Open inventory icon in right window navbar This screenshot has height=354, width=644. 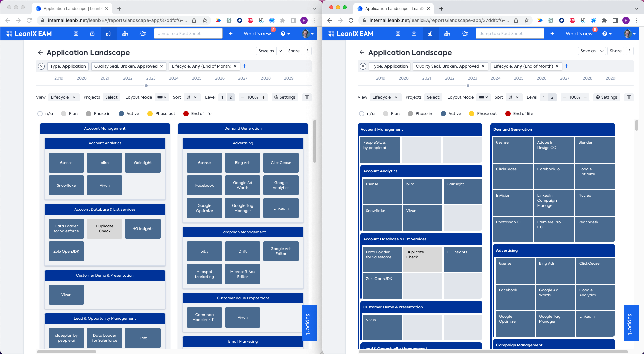pos(414,34)
